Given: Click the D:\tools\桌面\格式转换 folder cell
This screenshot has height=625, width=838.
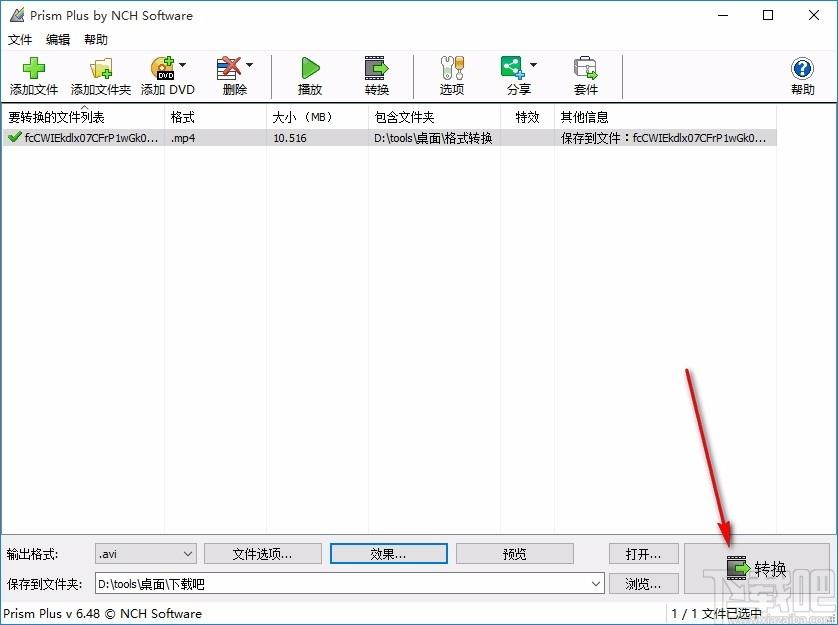Looking at the screenshot, I should pyautogui.click(x=433, y=138).
